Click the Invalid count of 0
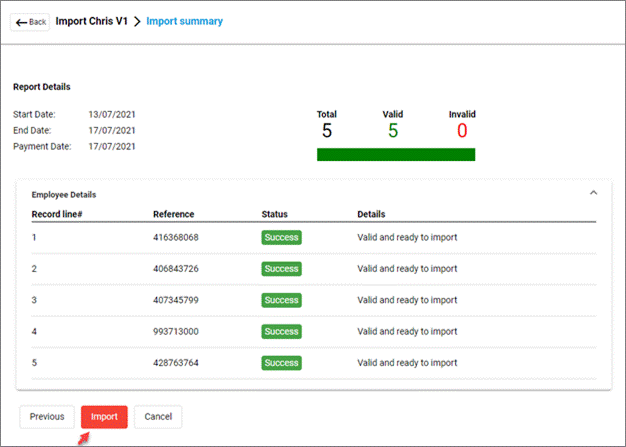 (462, 131)
